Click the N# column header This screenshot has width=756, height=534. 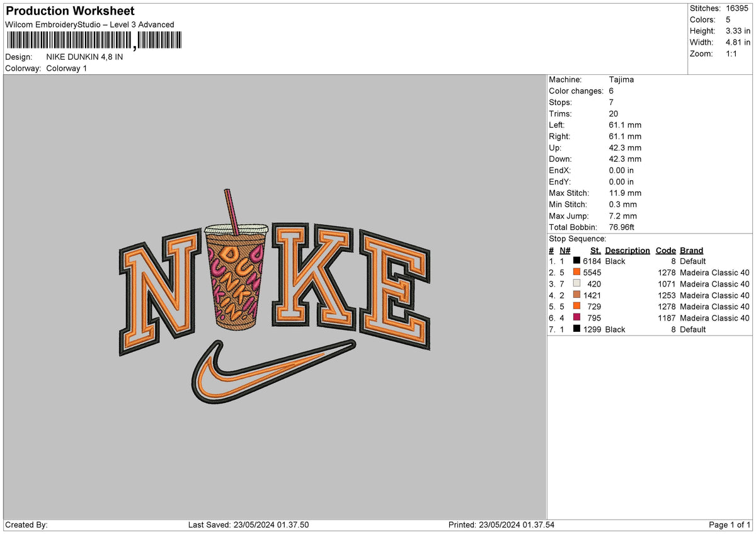point(564,250)
